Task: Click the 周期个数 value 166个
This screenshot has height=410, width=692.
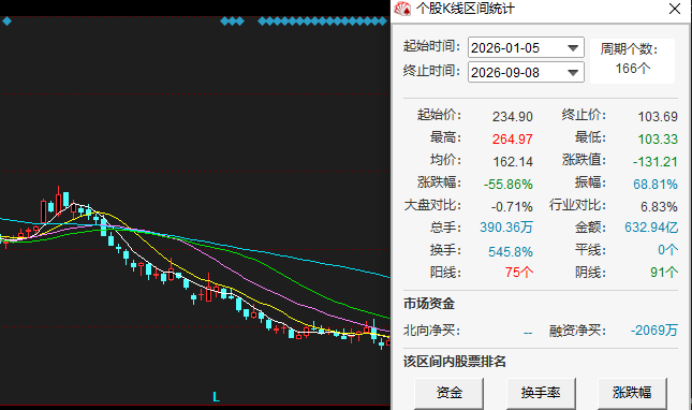Action: pos(633,68)
